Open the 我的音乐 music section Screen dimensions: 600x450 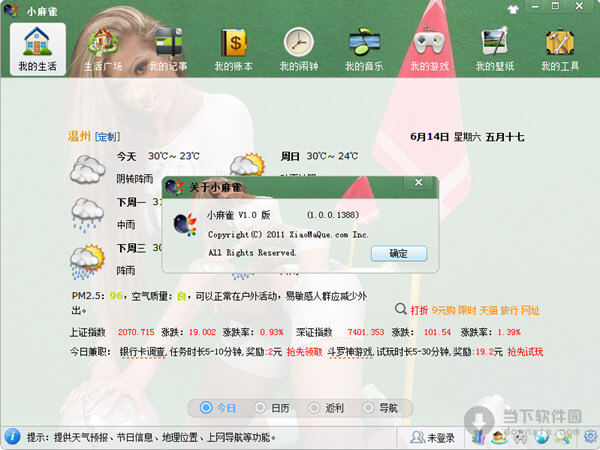click(364, 49)
